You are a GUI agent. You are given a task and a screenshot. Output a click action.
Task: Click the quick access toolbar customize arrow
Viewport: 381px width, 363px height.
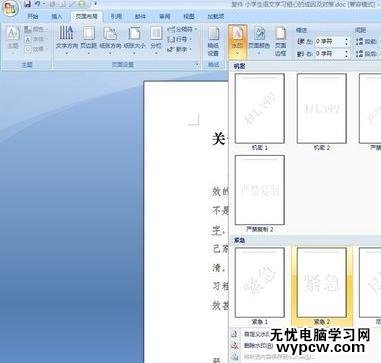click(96, 4)
